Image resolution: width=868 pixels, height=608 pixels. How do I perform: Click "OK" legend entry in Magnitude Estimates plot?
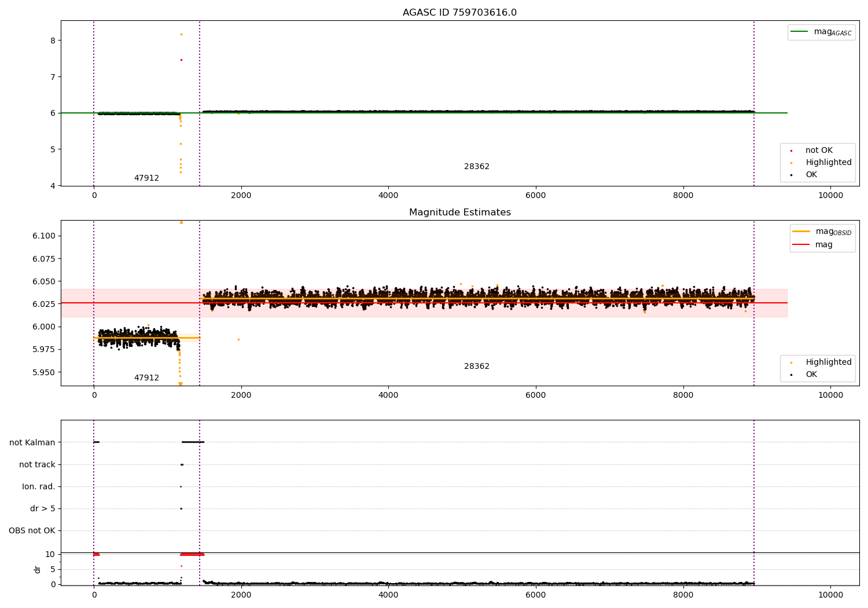point(804,374)
